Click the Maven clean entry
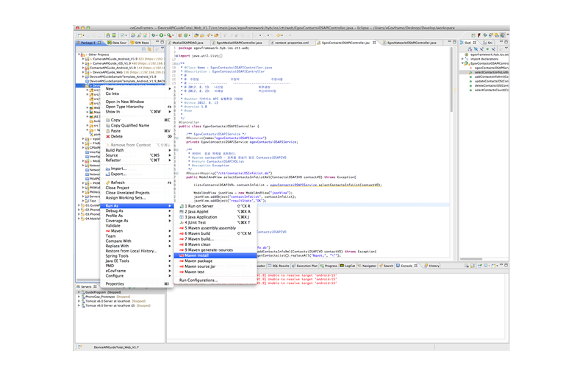Image resolution: width=588 pixels, height=368 pixels. click(x=198, y=244)
